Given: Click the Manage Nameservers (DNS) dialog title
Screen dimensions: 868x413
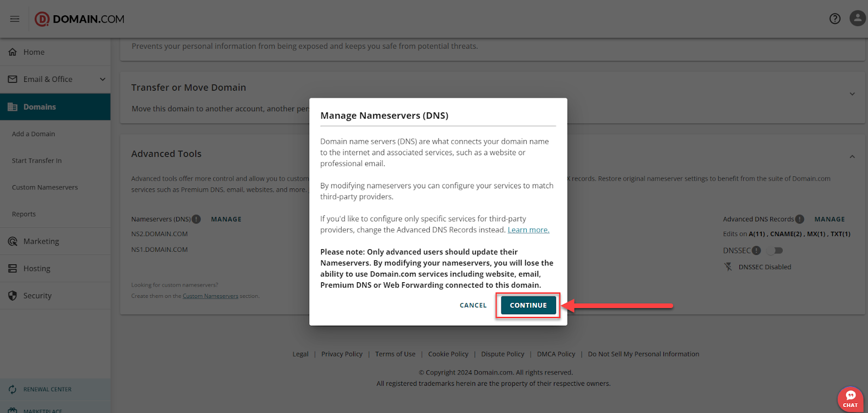Looking at the screenshot, I should point(384,116).
